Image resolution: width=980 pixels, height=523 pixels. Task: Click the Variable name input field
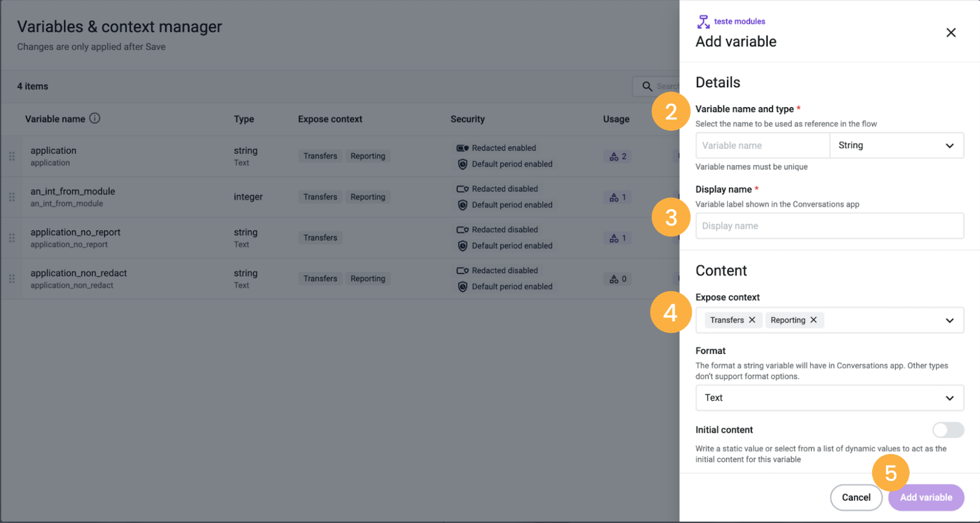coord(762,146)
